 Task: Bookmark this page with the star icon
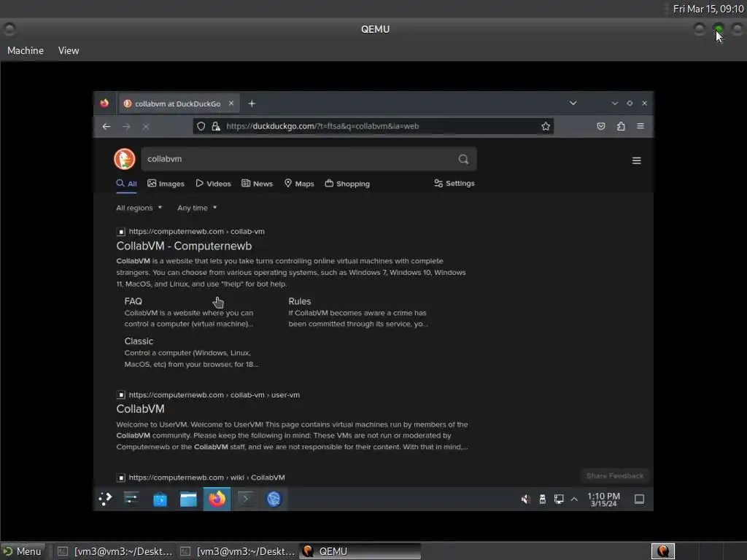click(546, 126)
